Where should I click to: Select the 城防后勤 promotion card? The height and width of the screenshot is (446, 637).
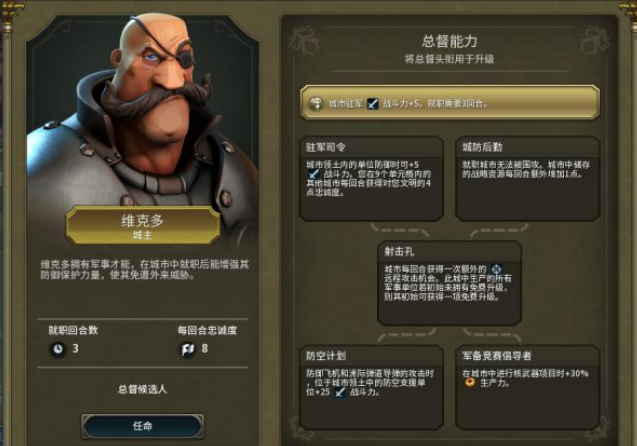click(527, 179)
